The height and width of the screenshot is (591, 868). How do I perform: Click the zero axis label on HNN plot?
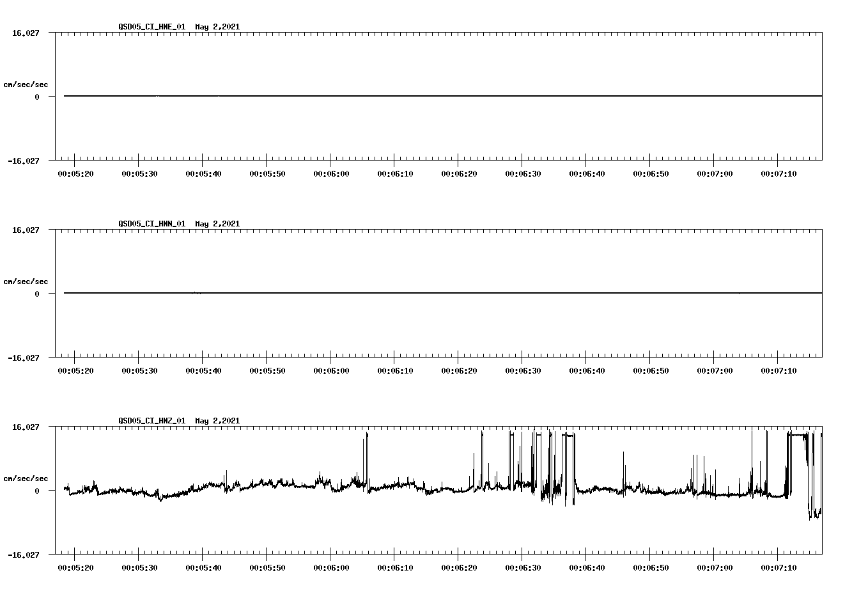pyautogui.click(x=36, y=294)
